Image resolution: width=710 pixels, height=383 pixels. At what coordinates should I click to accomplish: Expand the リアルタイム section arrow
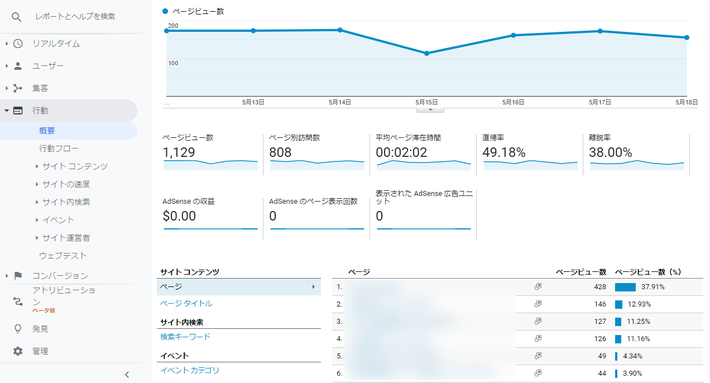coord(6,43)
